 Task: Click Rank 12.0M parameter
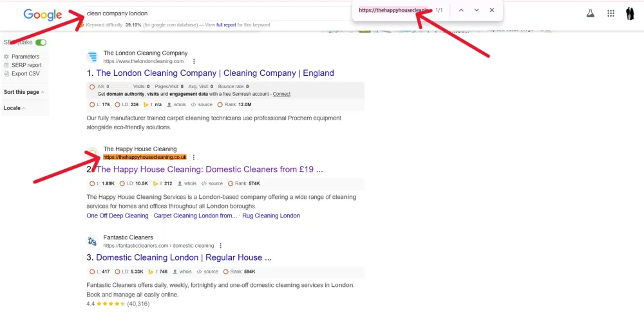(x=234, y=105)
